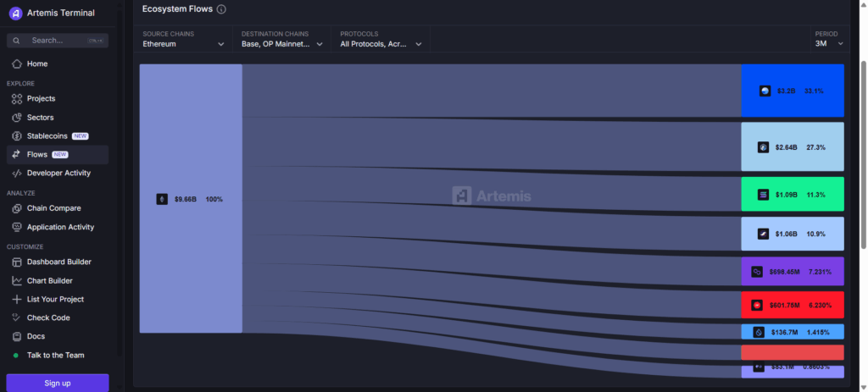Click the chain icon beside $136.7M
Screen dimensions: 868x392
coord(759,332)
